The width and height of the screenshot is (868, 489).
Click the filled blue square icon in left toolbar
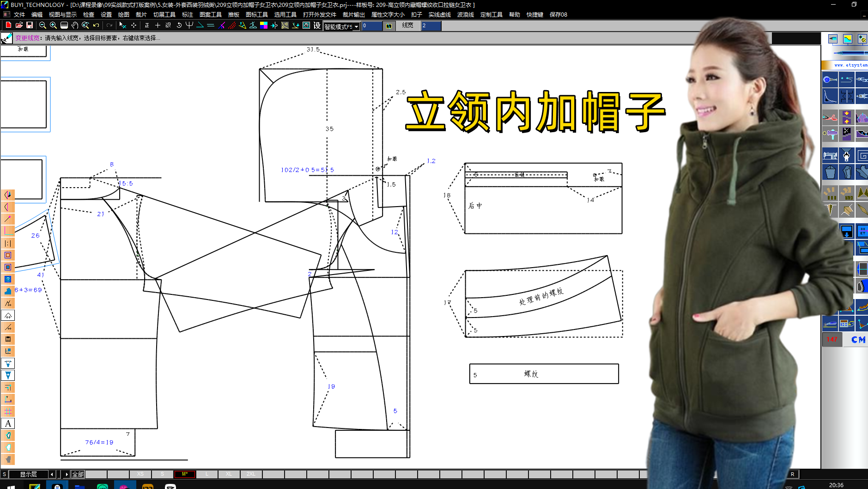(x=8, y=267)
